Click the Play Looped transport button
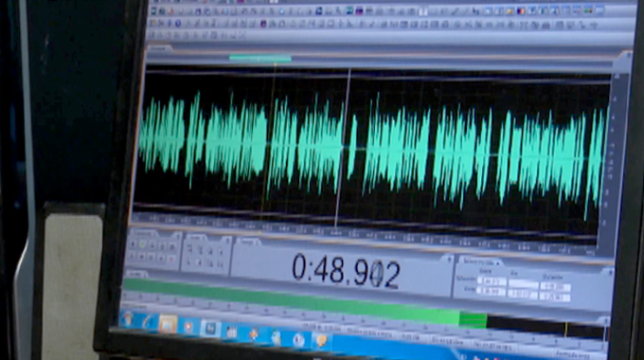The height and width of the screenshot is (360, 644). [172, 247]
